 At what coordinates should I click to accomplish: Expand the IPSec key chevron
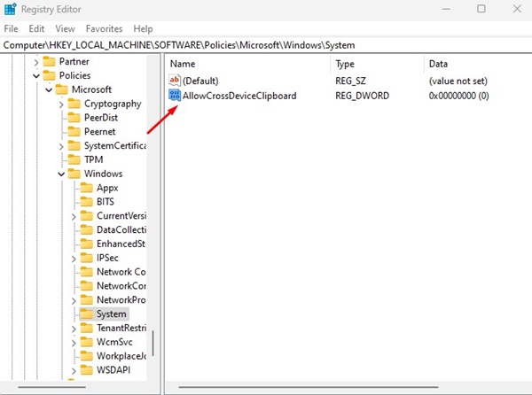click(x=74, y=259)
